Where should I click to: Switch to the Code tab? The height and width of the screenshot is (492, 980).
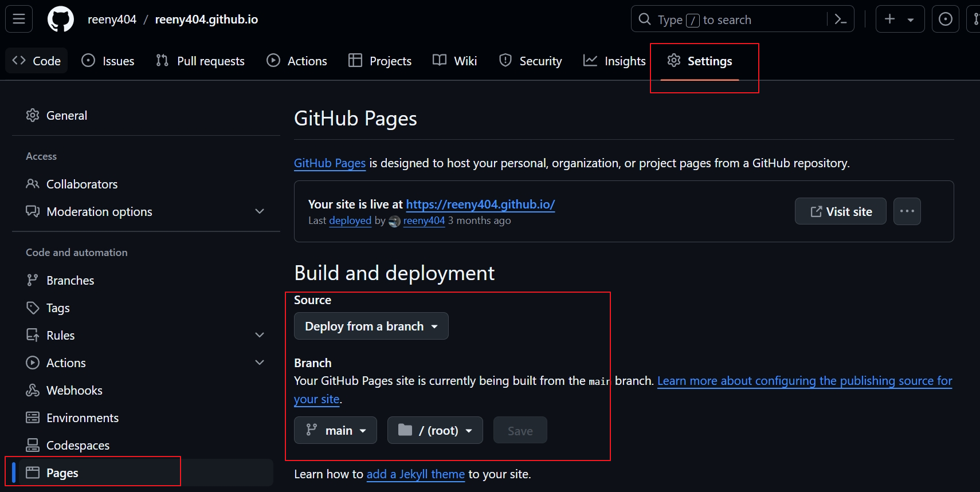(37, 61)
